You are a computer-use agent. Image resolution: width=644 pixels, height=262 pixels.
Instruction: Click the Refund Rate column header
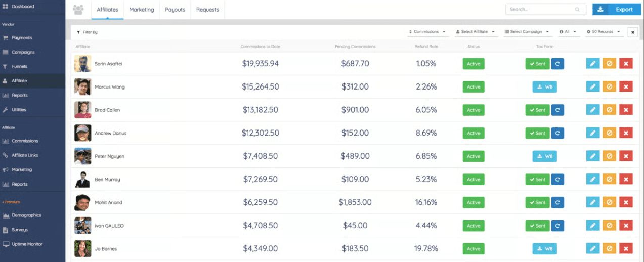tap(426, 47)
